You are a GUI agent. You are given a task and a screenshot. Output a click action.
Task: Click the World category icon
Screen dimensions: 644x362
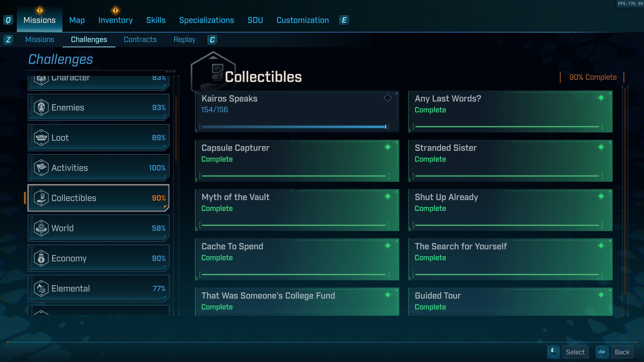coord(41,228)
